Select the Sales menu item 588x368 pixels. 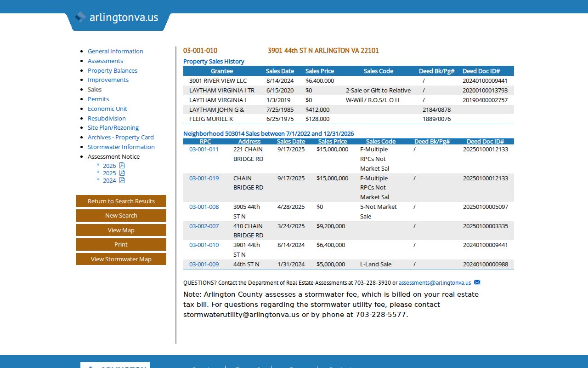tap(95, 89)
